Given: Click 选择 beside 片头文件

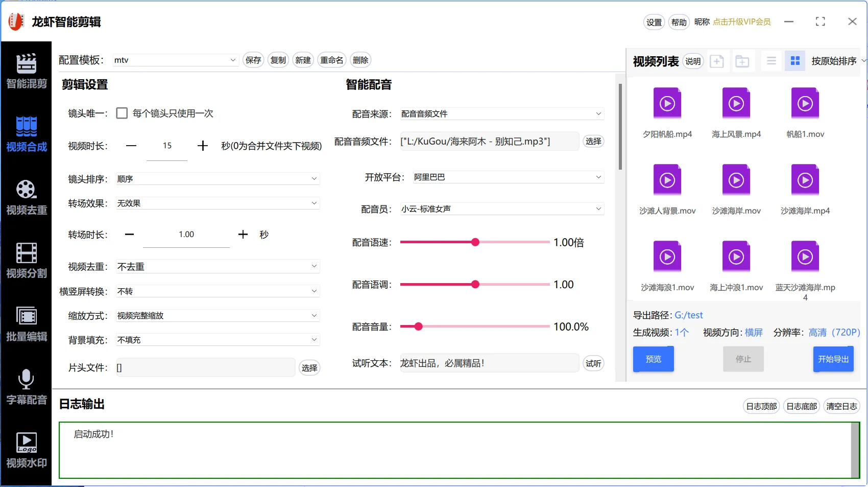Looking at the screenshot, I should [309, 368].
